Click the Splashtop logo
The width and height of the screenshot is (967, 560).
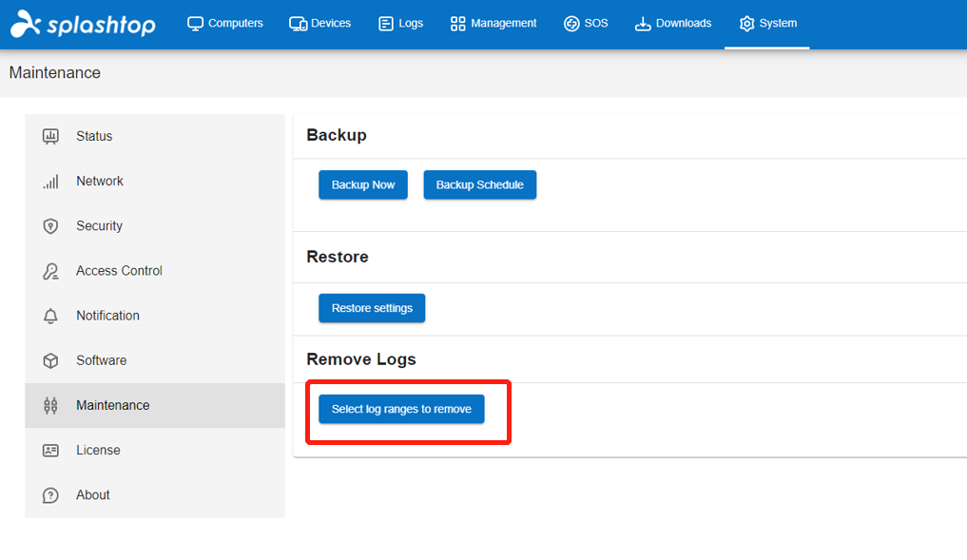pos(84,24)
